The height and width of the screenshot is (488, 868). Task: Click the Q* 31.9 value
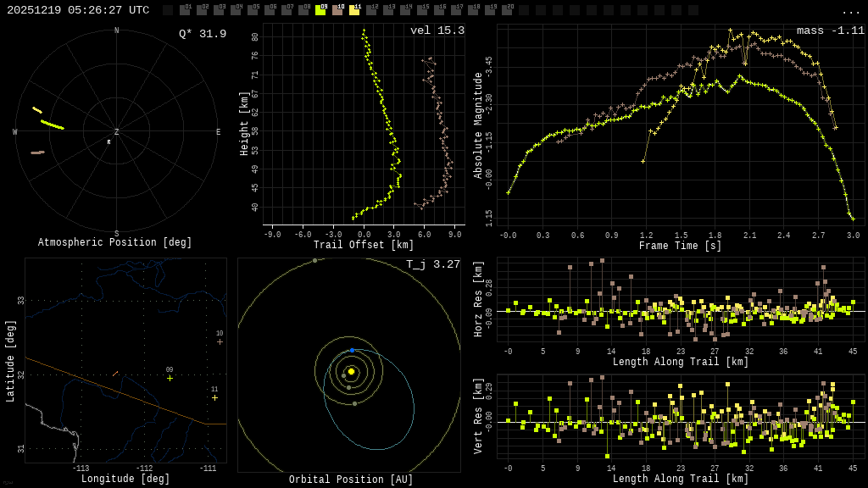(203, 34)
